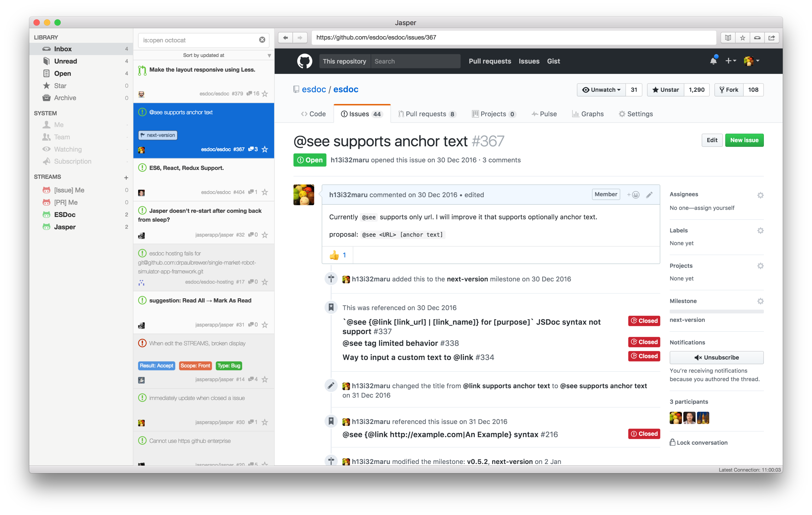Click the pencil edit comment icon

click(649, 195)
